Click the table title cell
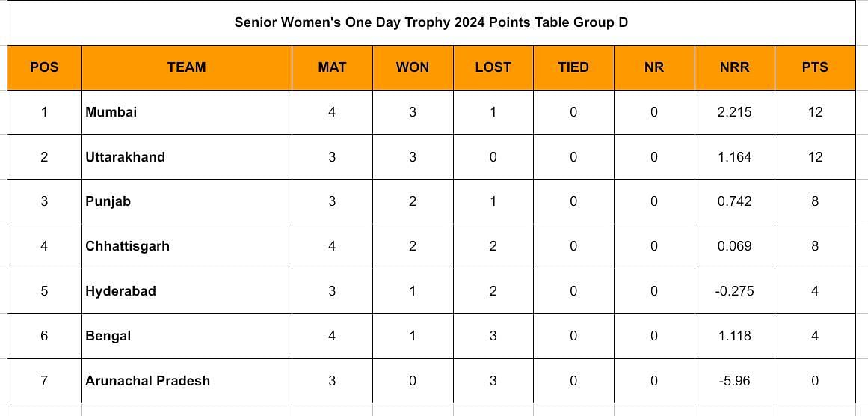The height and width of the screenshot is (416, 868). click(x=431, y=22)
